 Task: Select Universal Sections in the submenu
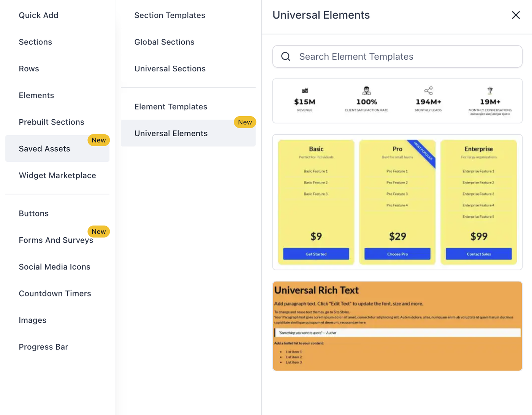pyautogui.click(x=170, y=69)
